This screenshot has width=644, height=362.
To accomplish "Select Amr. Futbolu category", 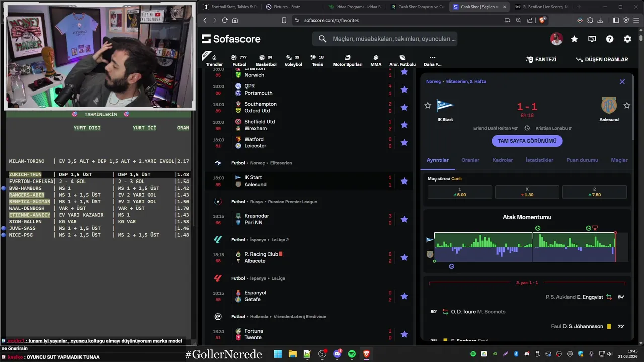I will click(x=403, y=60).
